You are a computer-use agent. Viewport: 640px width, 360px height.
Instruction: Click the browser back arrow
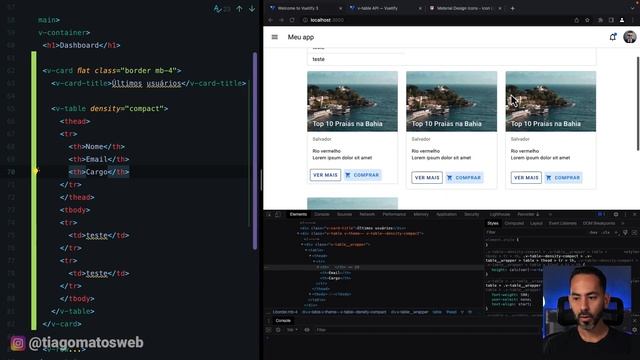pyautogui.click(x=271, y=20)
